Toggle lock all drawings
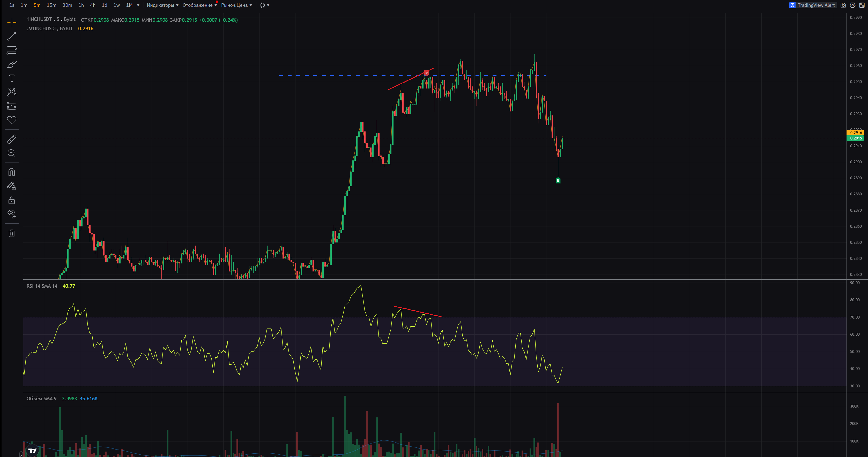The width and height of the screenshot is (868, 457). pos(11,200)
